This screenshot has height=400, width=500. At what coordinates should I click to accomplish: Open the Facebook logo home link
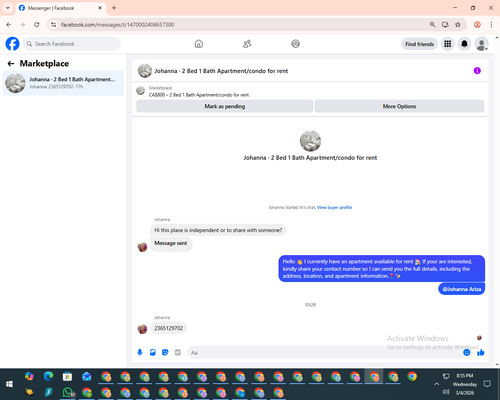[x=12, y=44]
